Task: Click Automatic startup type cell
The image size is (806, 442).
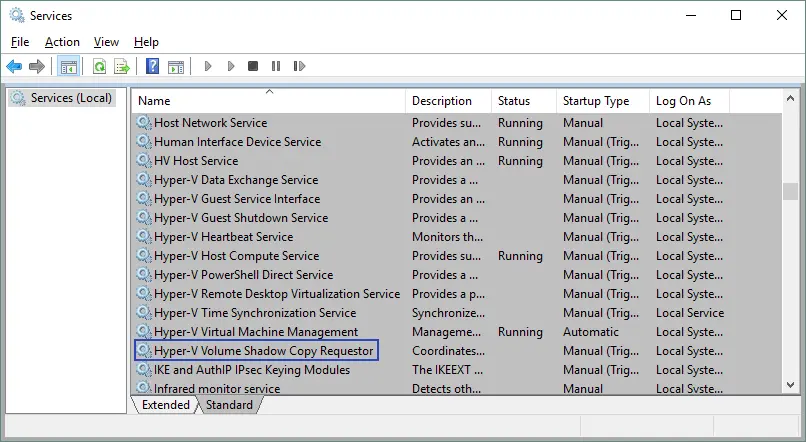Action: tap(591, 332)
